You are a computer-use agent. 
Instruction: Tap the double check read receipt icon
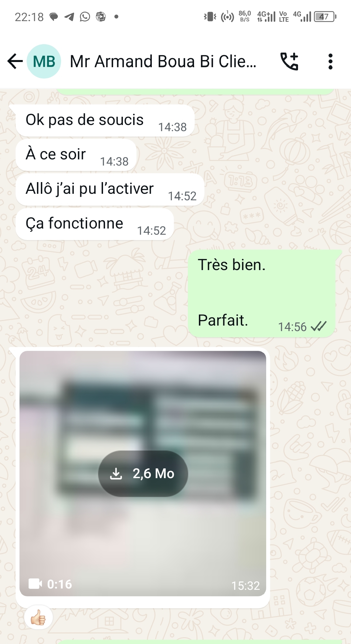click(x=318, y=326)
